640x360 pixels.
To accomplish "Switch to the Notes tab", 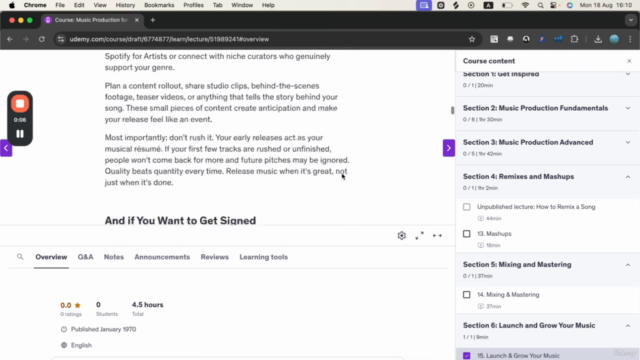I will coord(113,257).
